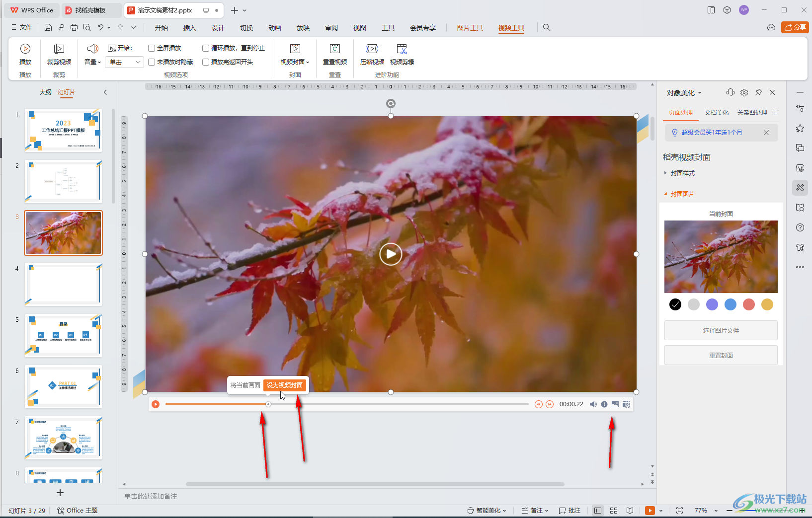Open the 开始 start mode combo box (单击)
Screen dimensions: 812x518
(x=125, y=62)
